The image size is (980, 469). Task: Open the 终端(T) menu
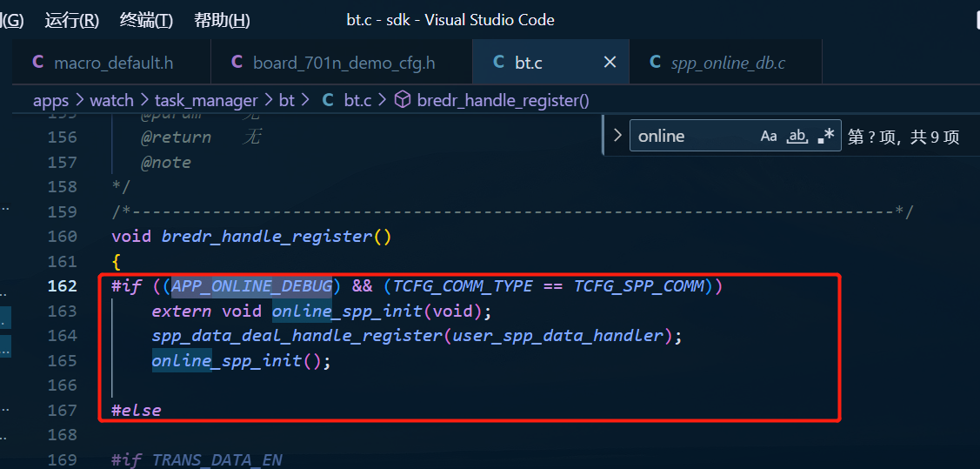pos(146,20)
